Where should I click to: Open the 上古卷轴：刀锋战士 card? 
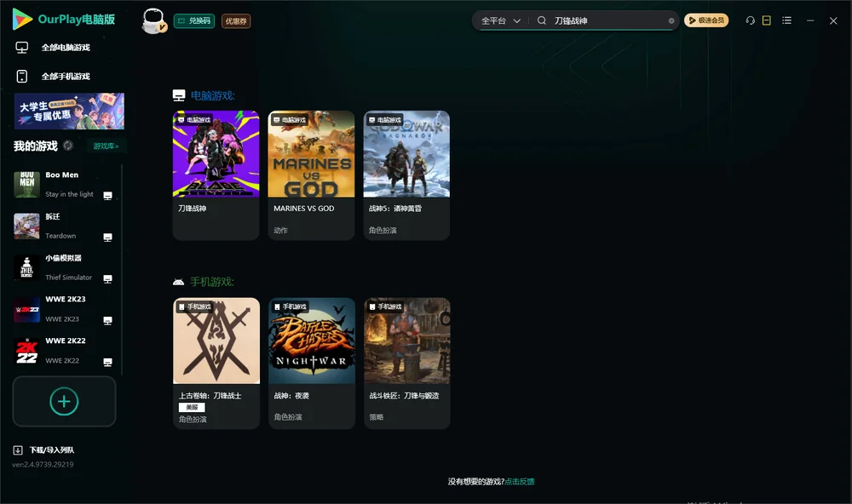pos(216,363)
